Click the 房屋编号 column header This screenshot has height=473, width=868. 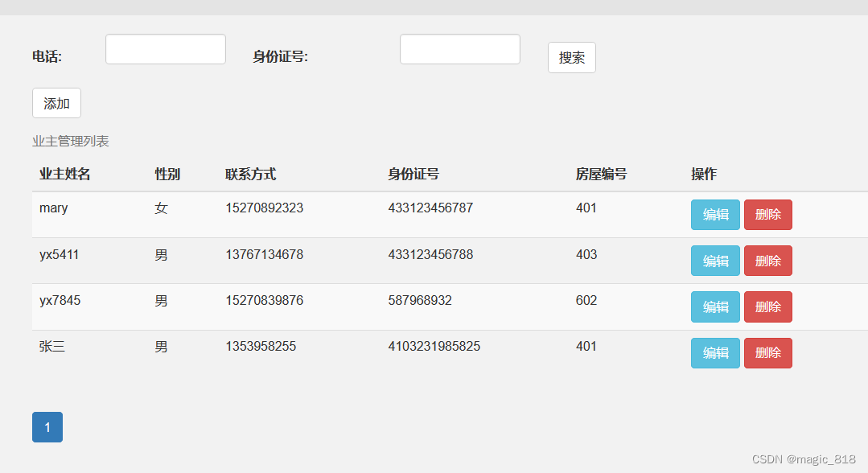[601, 174]
